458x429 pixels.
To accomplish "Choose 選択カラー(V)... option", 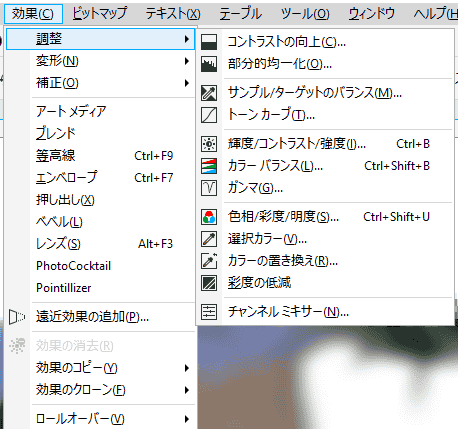I will [x=325, y=239].
